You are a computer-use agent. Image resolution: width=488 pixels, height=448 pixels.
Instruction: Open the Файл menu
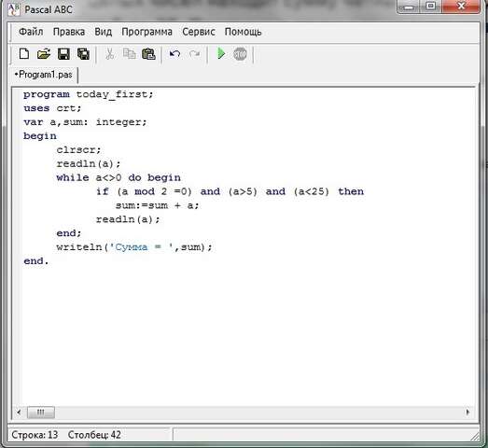pos(31,32)
